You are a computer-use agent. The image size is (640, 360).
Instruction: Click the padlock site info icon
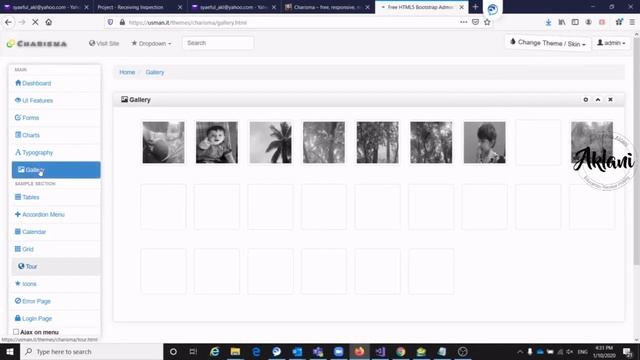[x=122, y=22]
